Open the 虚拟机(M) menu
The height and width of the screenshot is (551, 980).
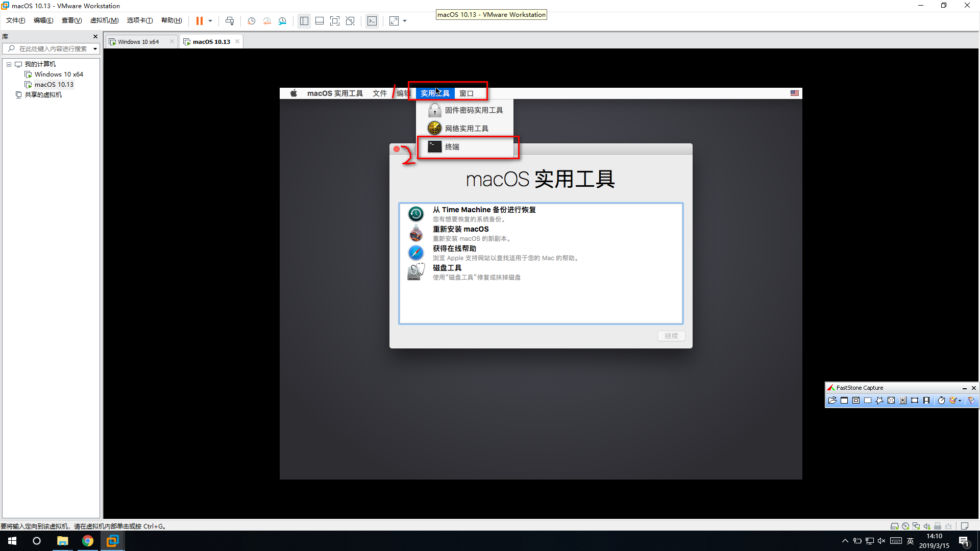click(x=104, y=20)
